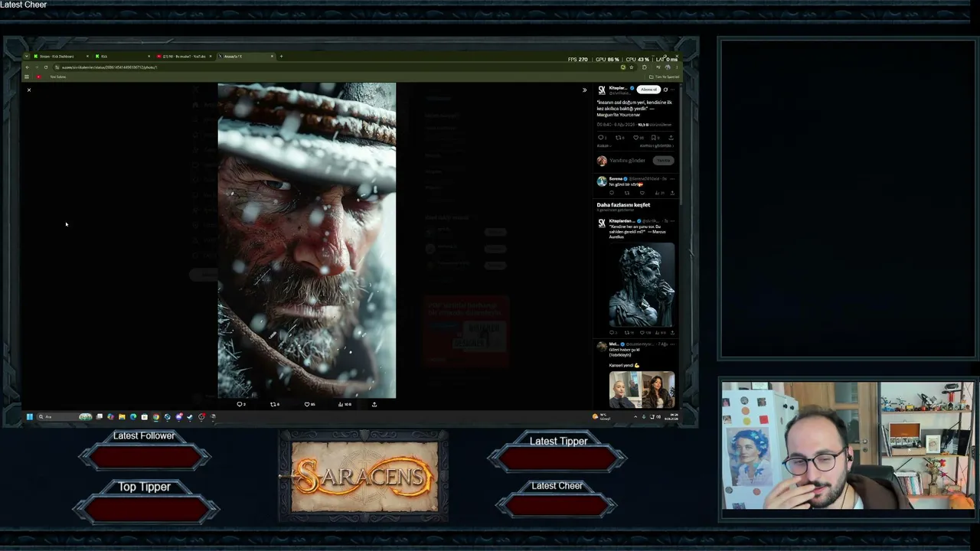The image size is (980, 551).
Task: Collapse the side panel with the double-chevron icon
Action: [x=584, y=90]
